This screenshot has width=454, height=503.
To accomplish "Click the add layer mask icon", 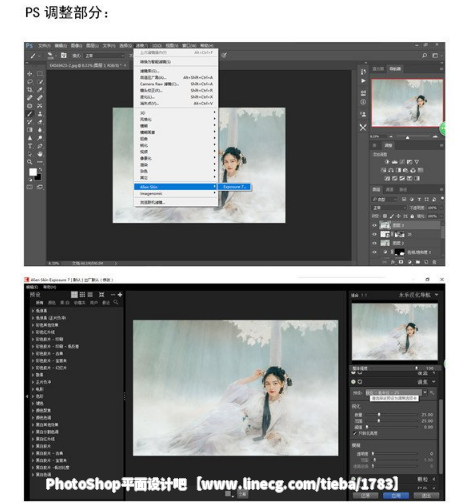I will coord(401,262).
